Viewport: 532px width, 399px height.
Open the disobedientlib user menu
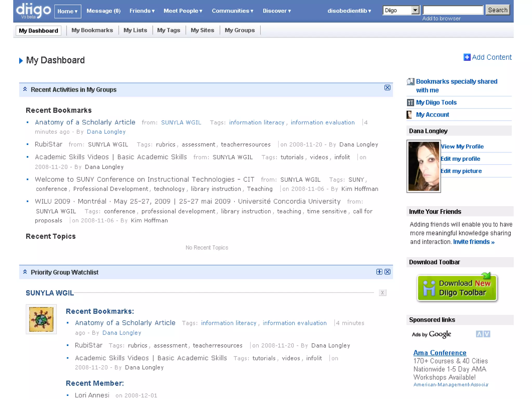349,11
